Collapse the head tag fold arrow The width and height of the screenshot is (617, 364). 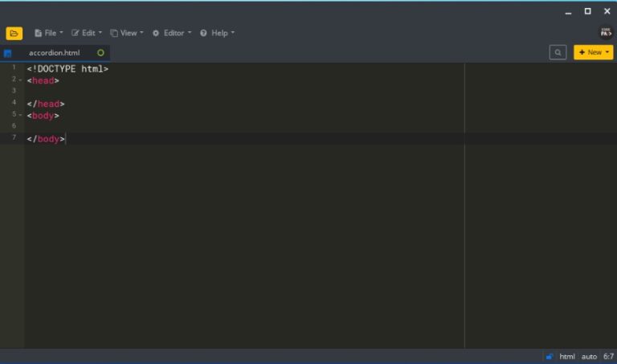coord(21,80)
